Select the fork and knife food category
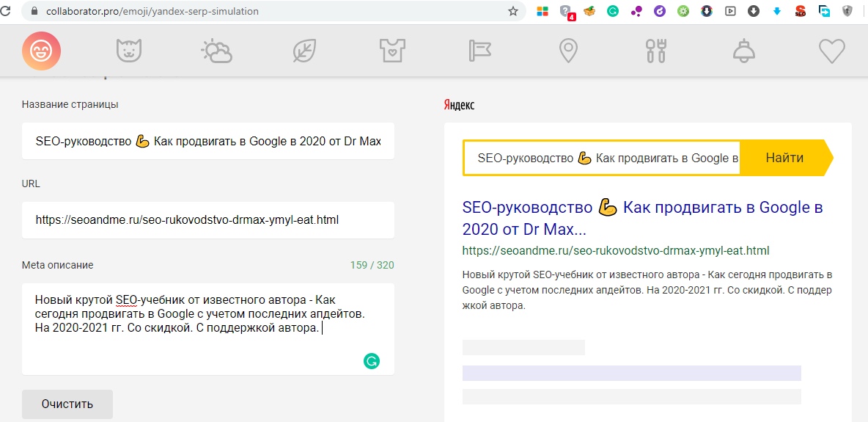The image size is (868, 422). point(657,51)
